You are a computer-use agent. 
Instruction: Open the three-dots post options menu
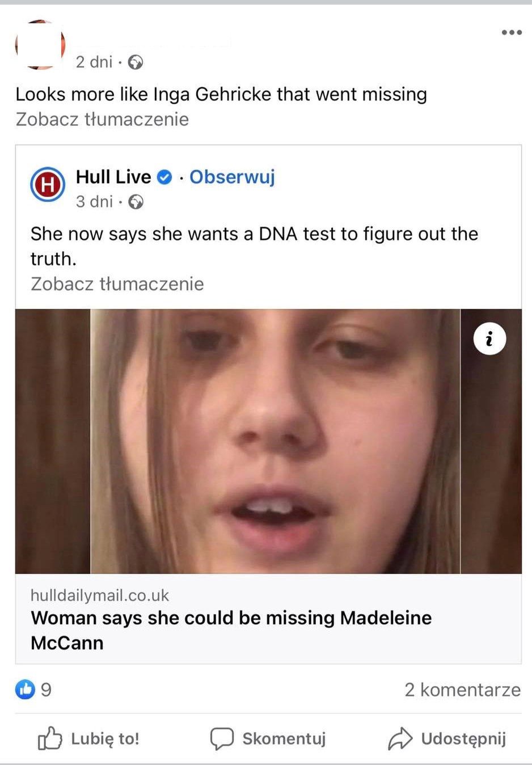(x=512, y=32)
